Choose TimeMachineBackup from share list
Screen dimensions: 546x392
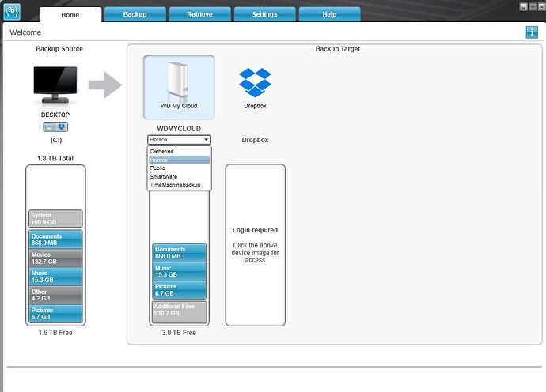tap(179, 185)
